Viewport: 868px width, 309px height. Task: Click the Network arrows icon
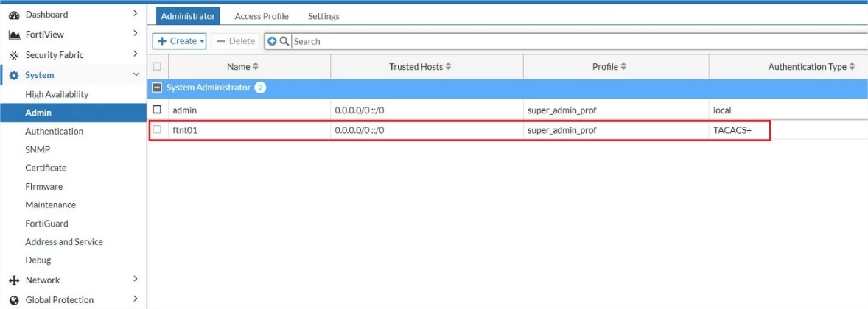(15, 280)
